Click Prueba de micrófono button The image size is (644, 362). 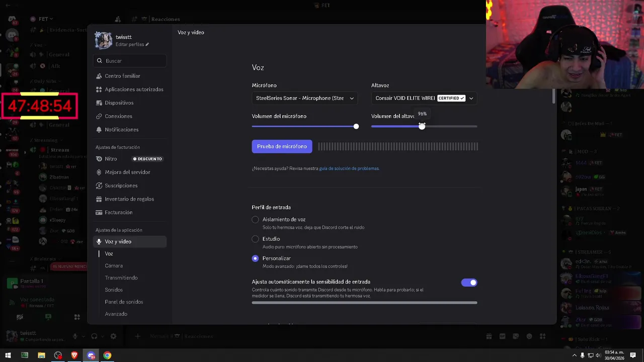tap(282, 146)
